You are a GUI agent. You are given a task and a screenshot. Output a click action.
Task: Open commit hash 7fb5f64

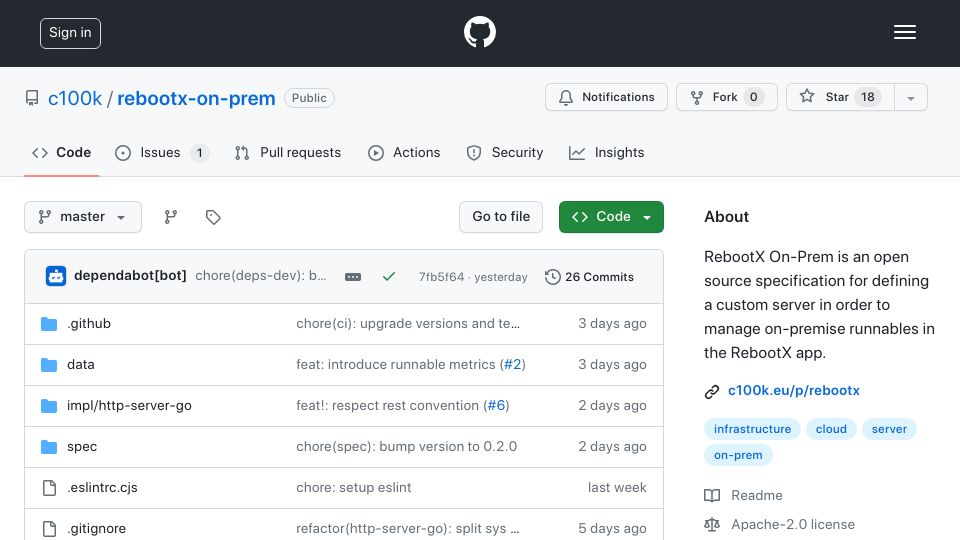(441, 277)
